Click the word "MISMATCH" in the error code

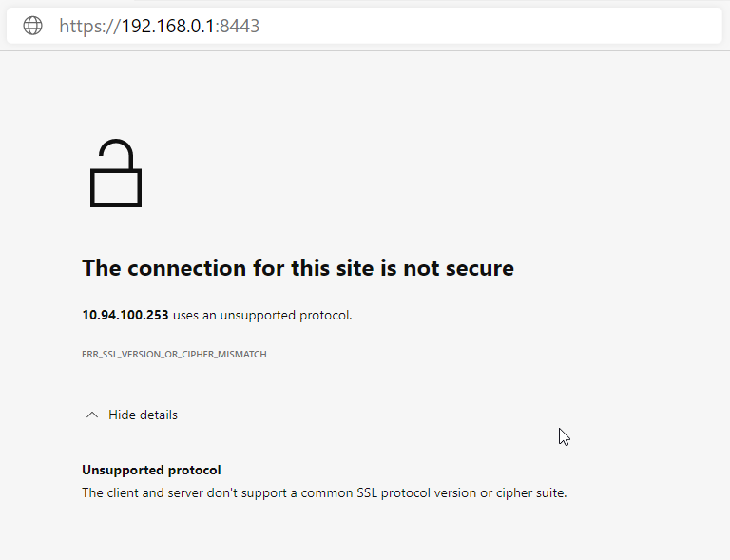pos(243,354)
